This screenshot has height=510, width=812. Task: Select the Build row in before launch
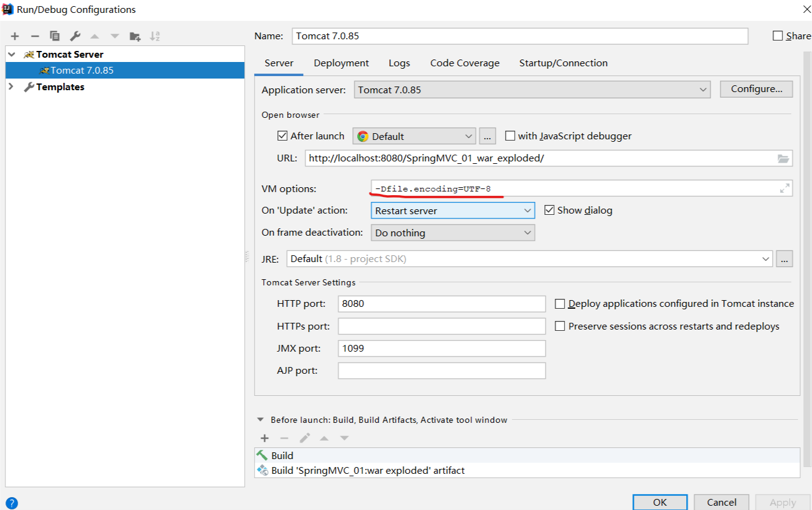click(527, 455)
